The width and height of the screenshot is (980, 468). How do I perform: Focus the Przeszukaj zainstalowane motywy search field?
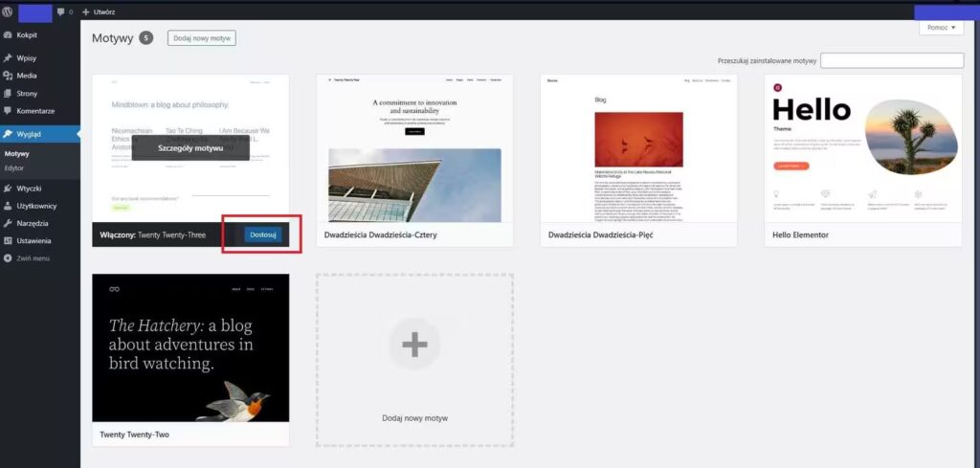point(892,60)
